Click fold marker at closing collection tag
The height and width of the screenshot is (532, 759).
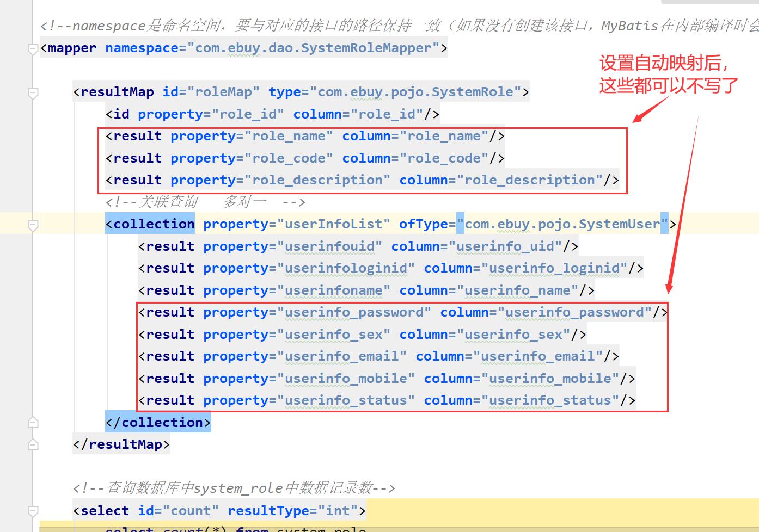pyautogui.click(x=33, y=423)
